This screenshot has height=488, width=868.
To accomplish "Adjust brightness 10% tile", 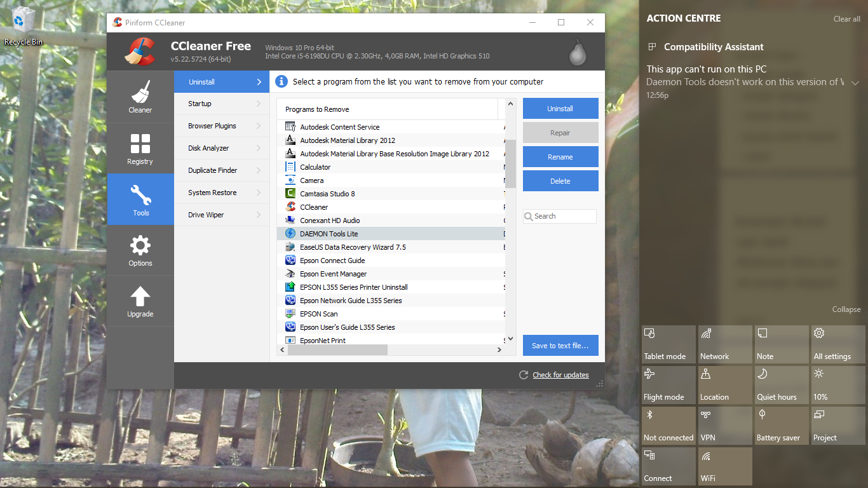I will [x=837, y=385].
